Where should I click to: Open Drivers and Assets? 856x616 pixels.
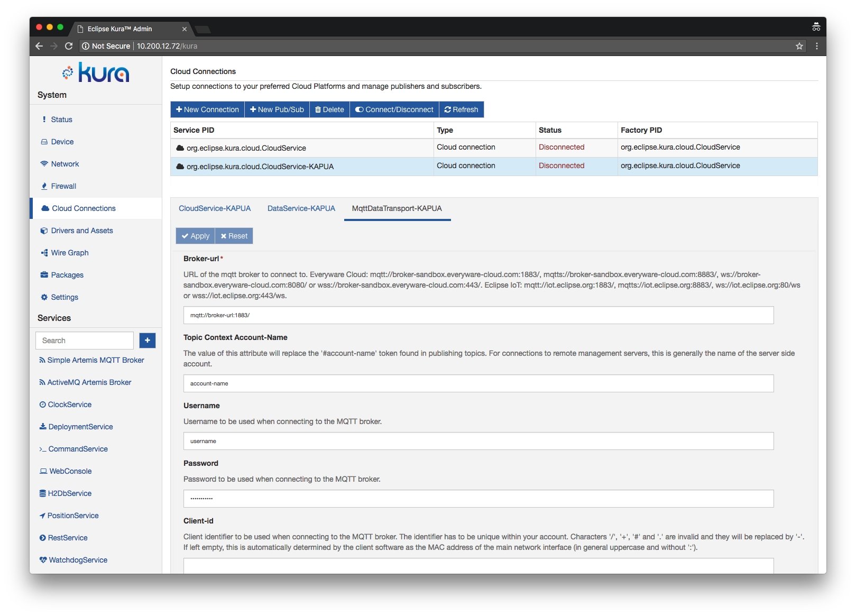point(82,231)
